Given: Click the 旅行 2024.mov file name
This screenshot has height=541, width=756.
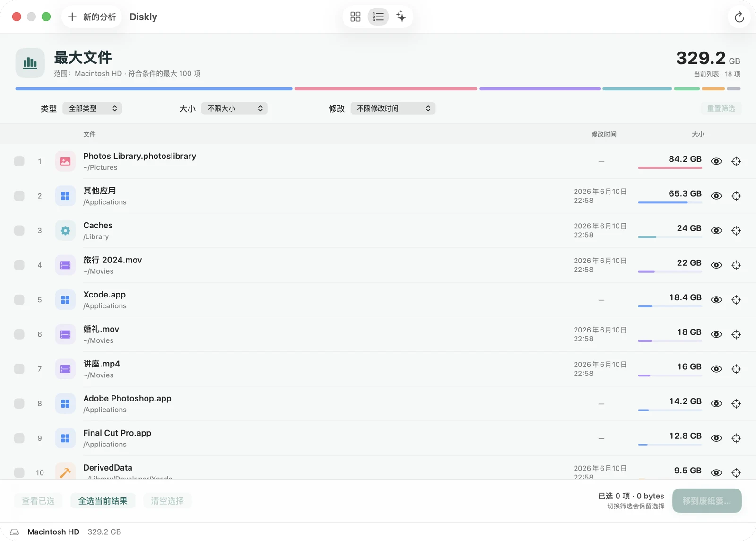Looking at the screenshot, I should tap(112, 260).
